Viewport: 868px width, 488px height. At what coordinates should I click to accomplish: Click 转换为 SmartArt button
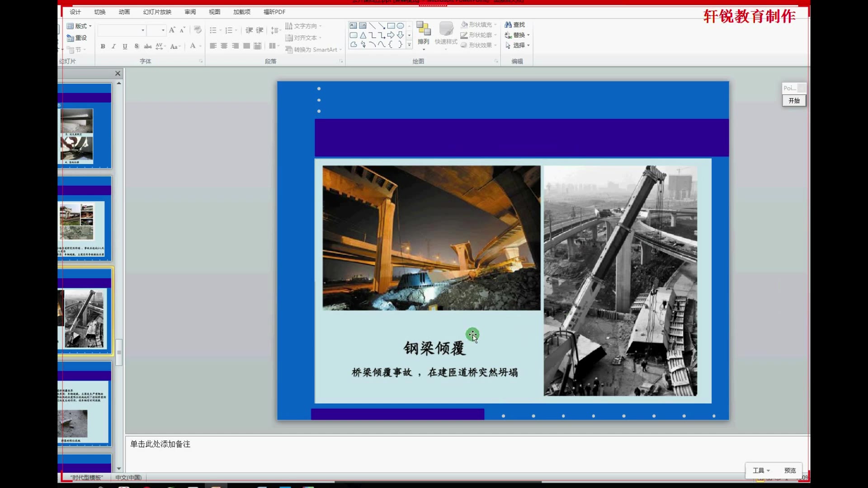[x=313, y=50]
